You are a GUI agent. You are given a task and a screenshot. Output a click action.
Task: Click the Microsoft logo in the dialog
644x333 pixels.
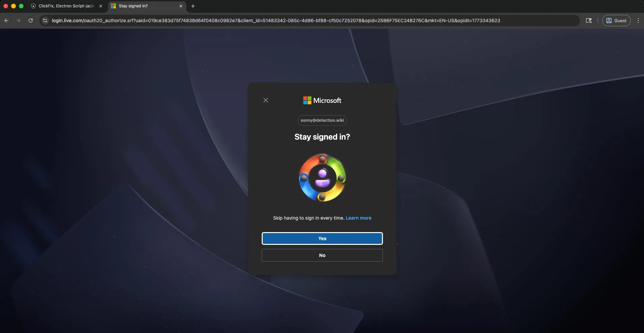(322, 100)
